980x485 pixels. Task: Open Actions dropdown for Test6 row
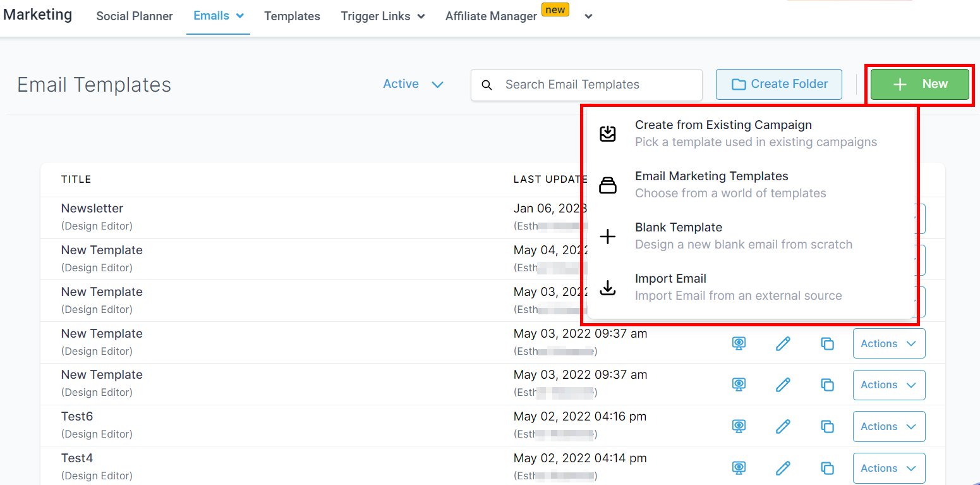pyautogui.click(x=888, y=426)
